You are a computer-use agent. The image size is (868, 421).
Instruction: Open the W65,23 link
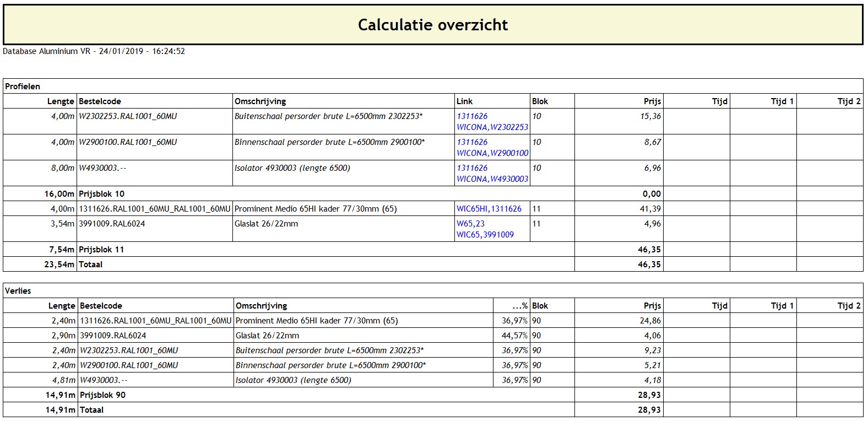point(470,224)
